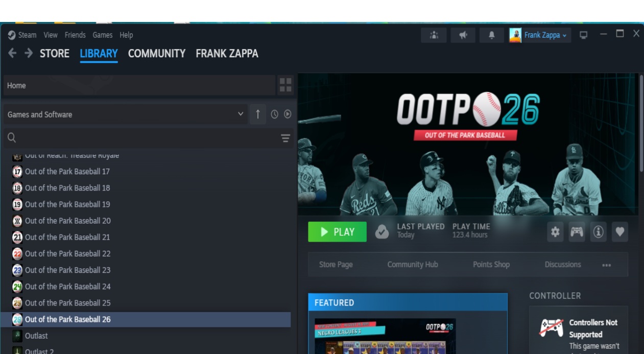Click the library Home button

click(139, 85)
